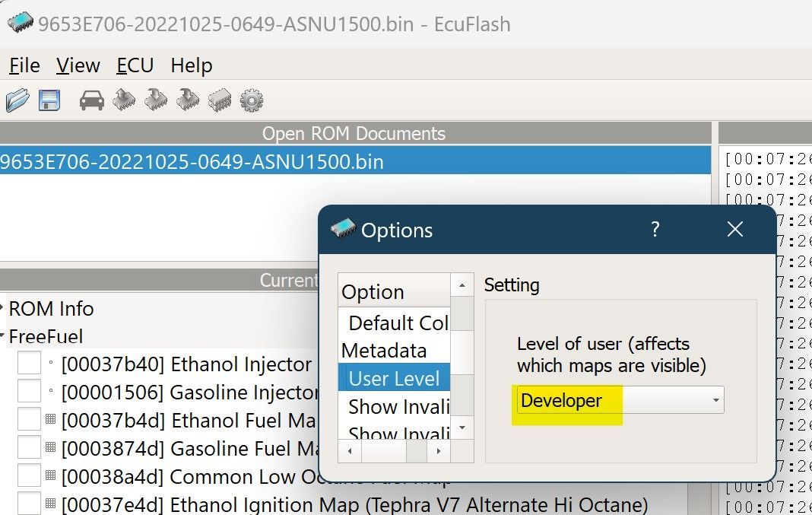This screenshot has width=812, height=515.
Task: Tick the Gasoline Injector checkbox
Action: [29, 393]
